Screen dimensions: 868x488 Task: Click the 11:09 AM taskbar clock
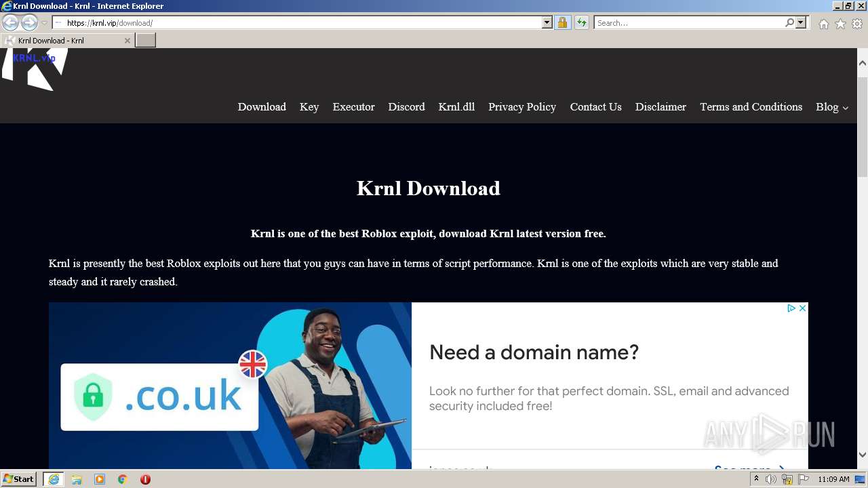click(x=833, y=479)
